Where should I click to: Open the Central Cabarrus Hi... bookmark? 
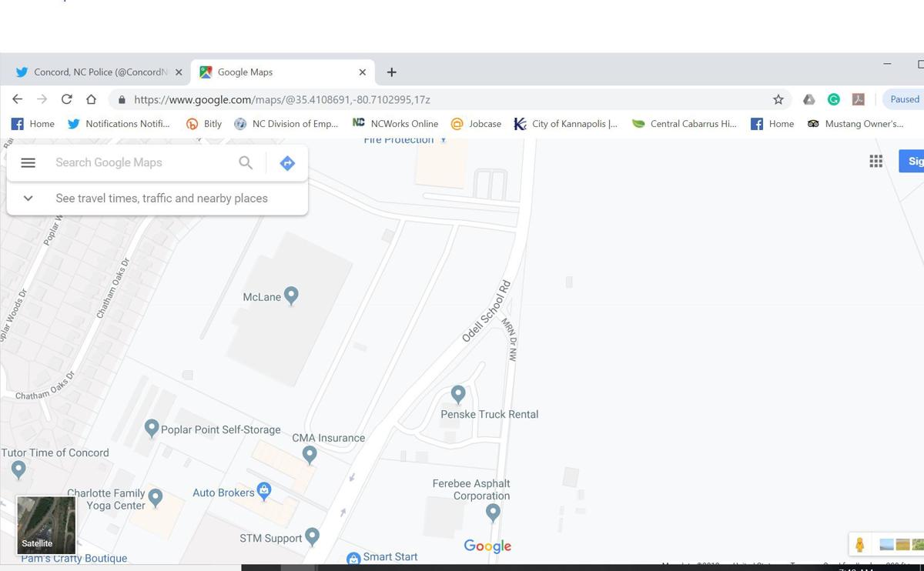point(684,123)
